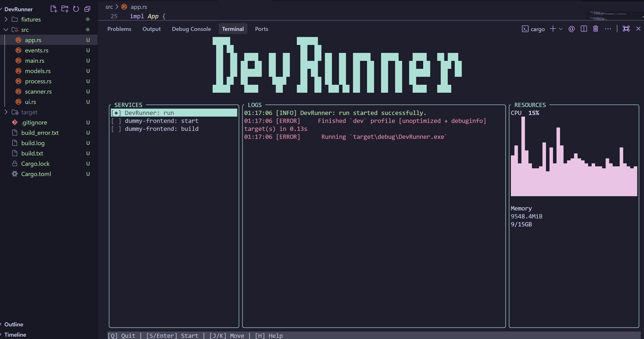Click the cargo terminal profile icon
The width and height of the screenshot is (644, 339).
525,29
